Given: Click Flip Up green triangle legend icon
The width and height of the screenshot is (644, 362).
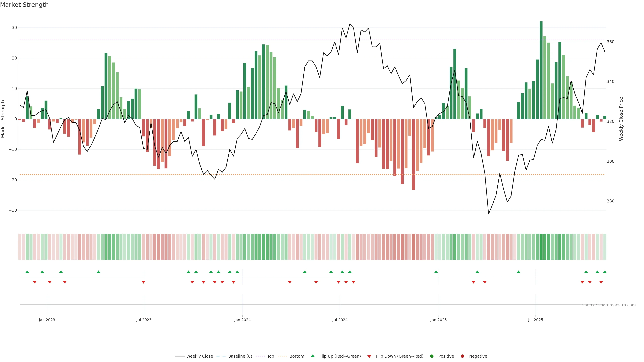Looking at the screenshot, I should (312, 356).
